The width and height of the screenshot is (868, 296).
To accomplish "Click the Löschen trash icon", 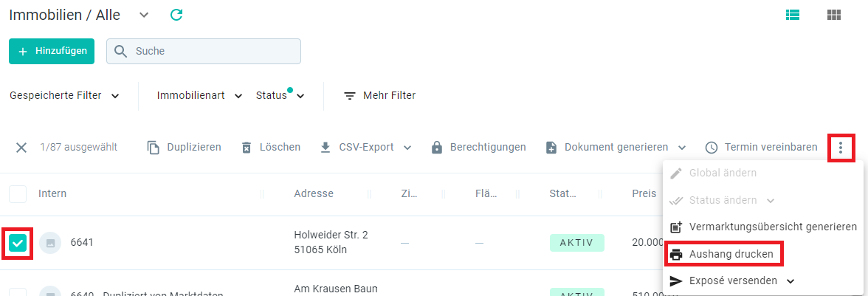I will tap(247, 148).
